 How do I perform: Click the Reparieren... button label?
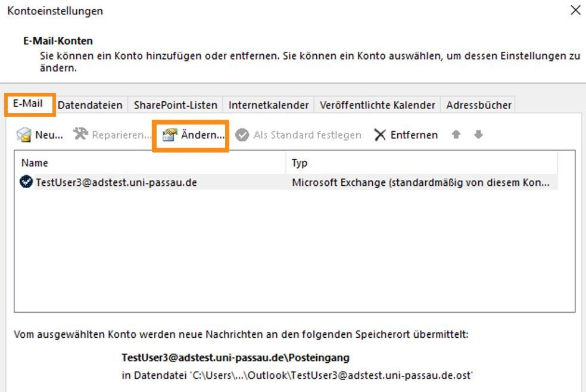click(x=122, y=135)
